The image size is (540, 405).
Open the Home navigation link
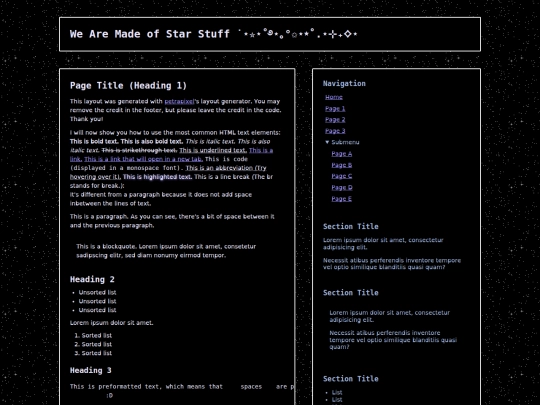click(334, 97)
